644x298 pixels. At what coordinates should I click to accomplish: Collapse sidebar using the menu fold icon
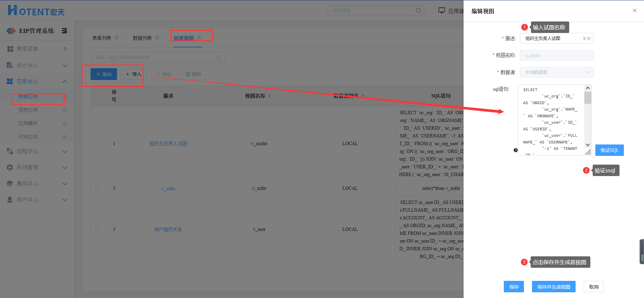(x=64, y=31)
